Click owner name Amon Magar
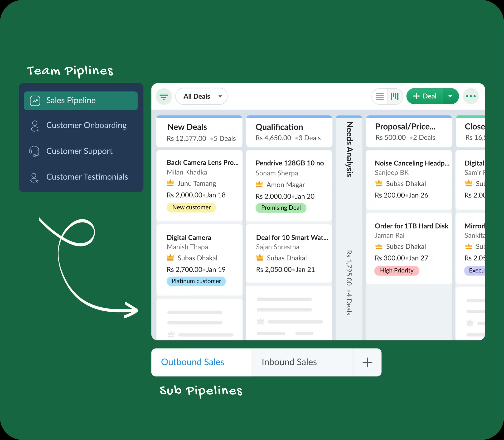504x440 pixels. click(x=286, y=185)
